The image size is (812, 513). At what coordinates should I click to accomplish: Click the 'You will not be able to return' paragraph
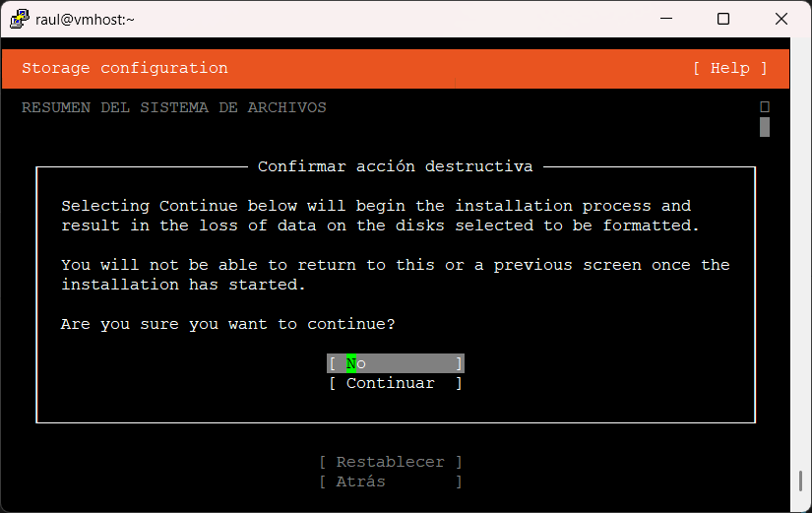click(395, 275)
